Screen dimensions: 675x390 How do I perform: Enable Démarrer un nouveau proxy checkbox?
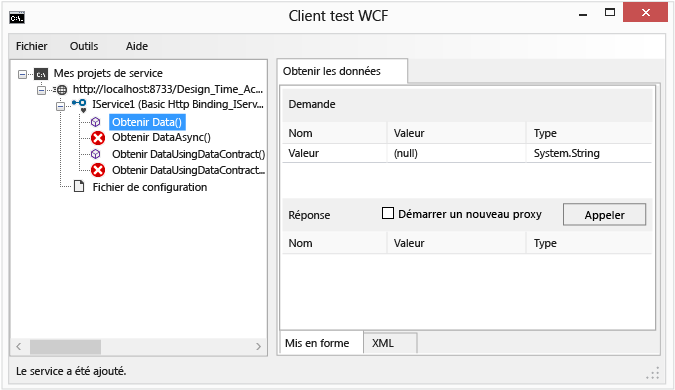388,213
